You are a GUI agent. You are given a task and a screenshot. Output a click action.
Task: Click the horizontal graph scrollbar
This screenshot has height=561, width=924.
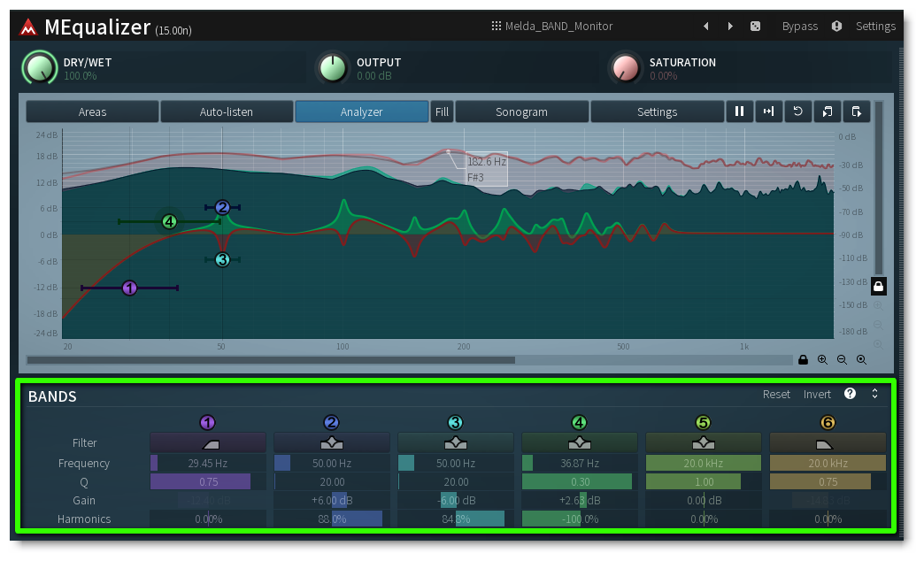point(271,360)
